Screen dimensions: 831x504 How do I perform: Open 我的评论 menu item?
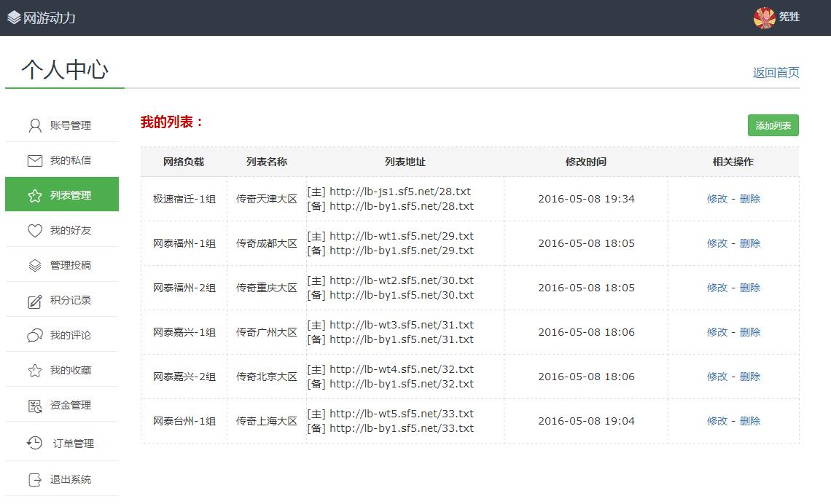[62, 335]
